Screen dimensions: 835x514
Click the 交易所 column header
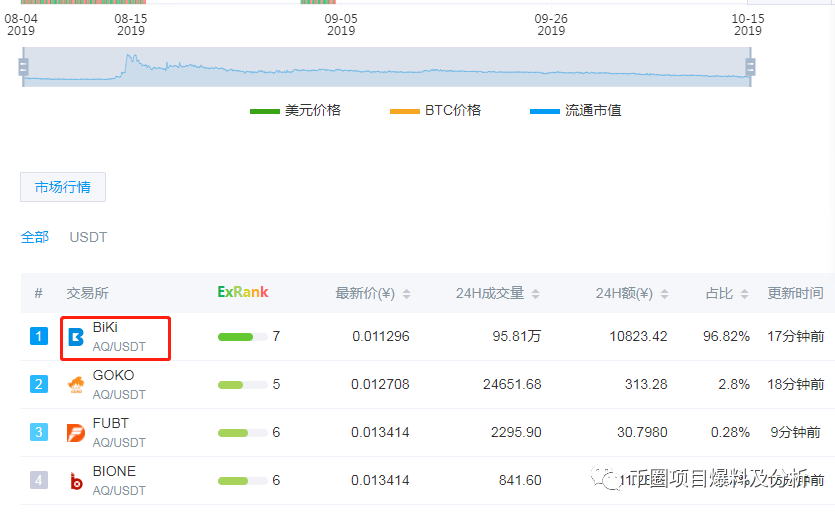coord(87,293)
